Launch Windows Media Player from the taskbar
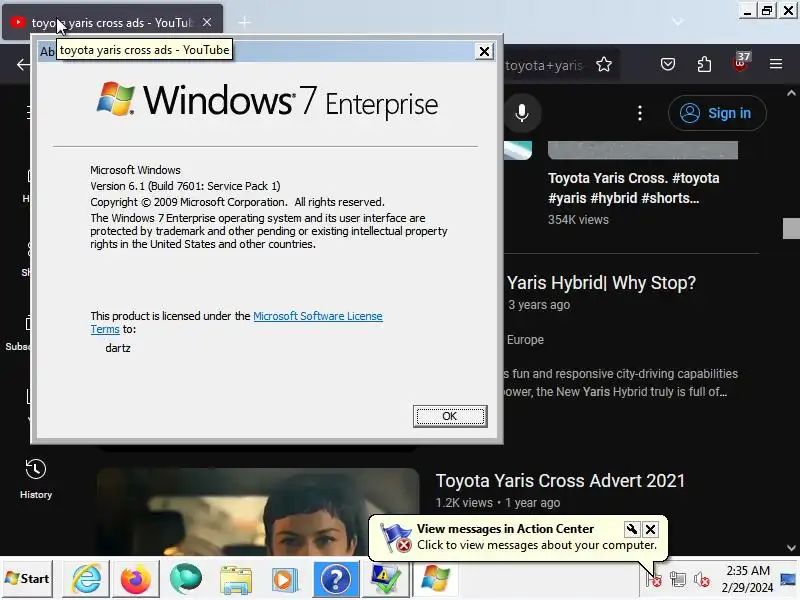800x600 pixels. [285, 579]
